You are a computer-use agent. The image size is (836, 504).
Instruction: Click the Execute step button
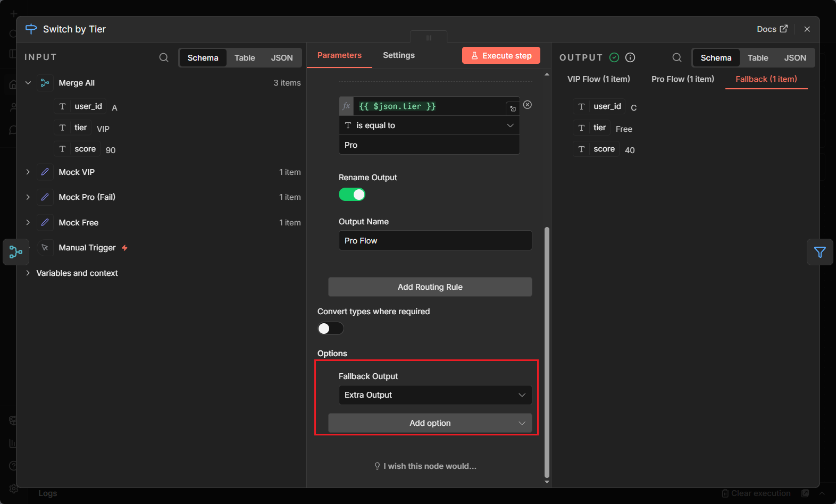click(501, 56)
